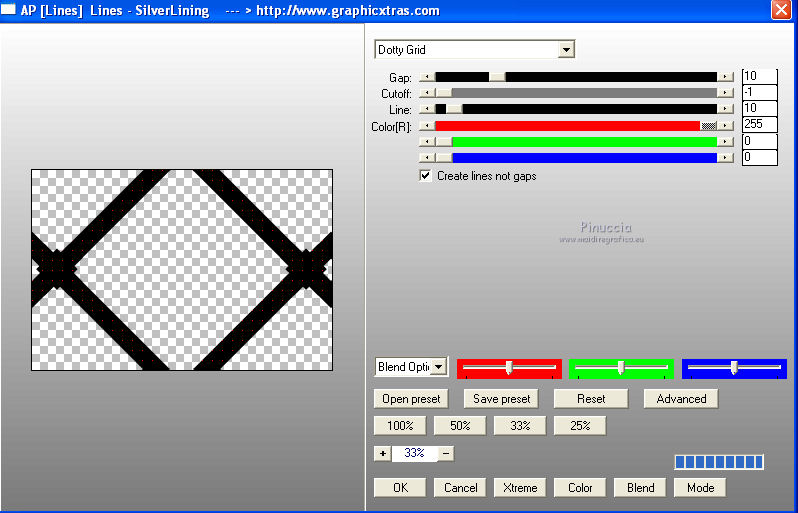Click the Gap slider thumb

pos(497,77)
